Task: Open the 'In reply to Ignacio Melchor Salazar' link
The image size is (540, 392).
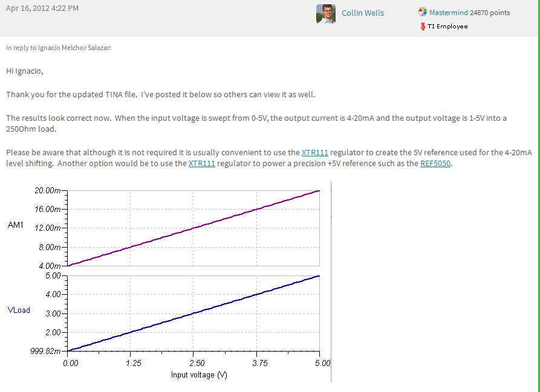Action: point(59,48)
